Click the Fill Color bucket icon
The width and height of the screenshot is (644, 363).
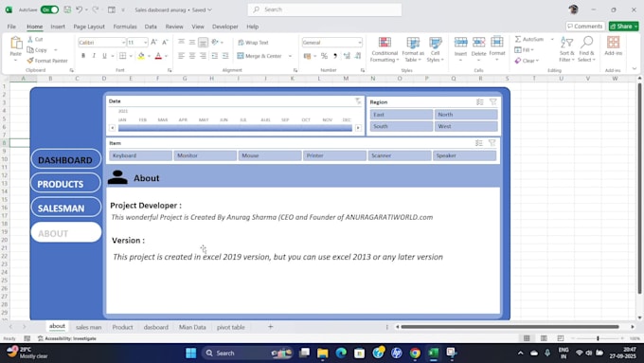[x=141, y=56]
